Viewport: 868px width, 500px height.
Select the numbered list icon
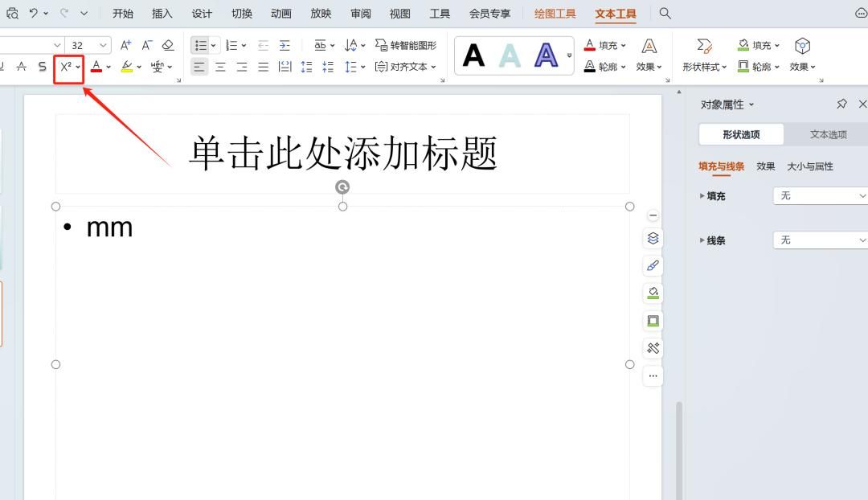coord(231,45)
